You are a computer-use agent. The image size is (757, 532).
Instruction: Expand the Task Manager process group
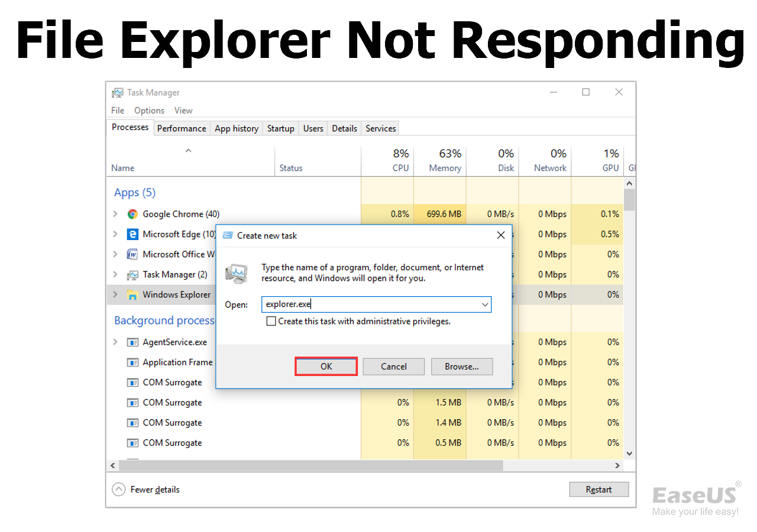(115, 274)
